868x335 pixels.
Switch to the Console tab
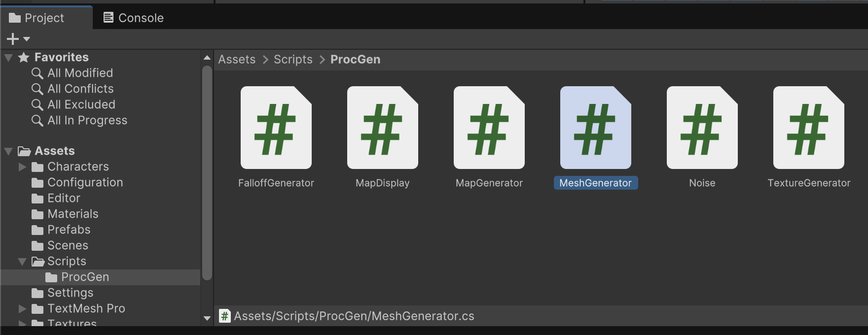click(133, 18)
